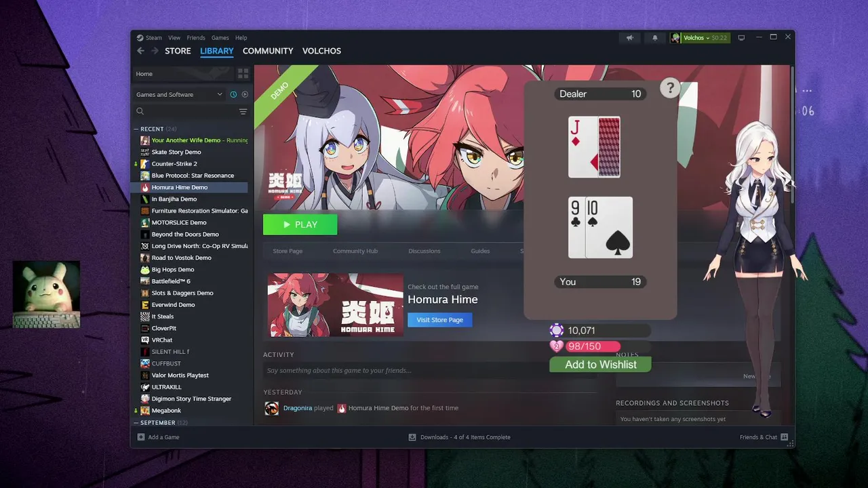Open the Guides tab
The height and width of the screenshot is (488, 868).
(x=480, y=251)
